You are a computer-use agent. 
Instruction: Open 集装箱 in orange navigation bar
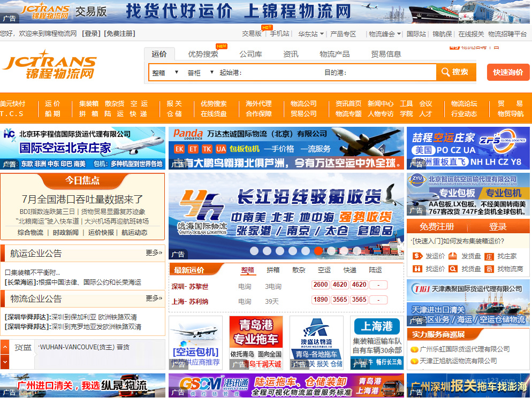coord(88,103)
